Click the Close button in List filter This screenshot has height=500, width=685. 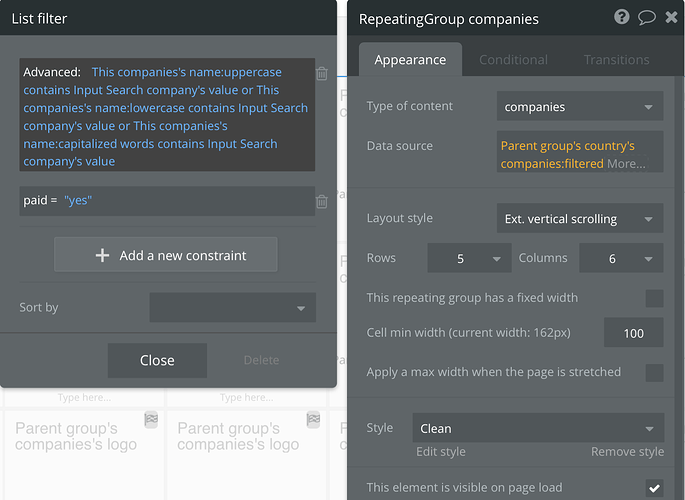click(157, 360)
